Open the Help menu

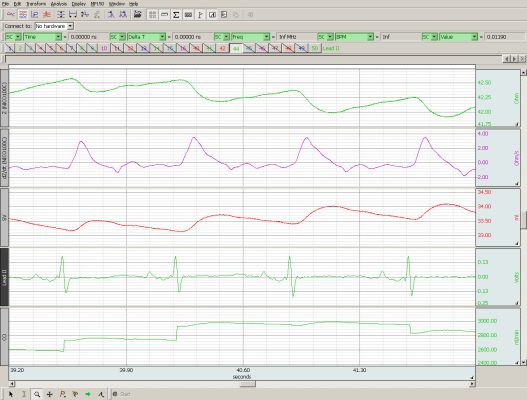click(x=133, y=4)
